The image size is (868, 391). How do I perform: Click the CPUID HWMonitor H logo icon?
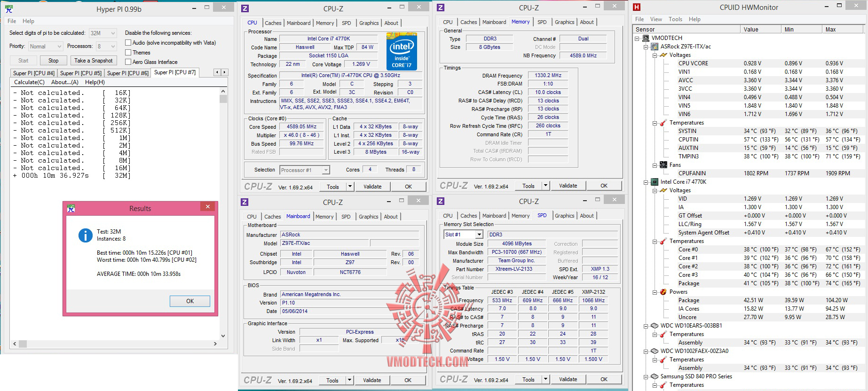(x=636, y=7)
